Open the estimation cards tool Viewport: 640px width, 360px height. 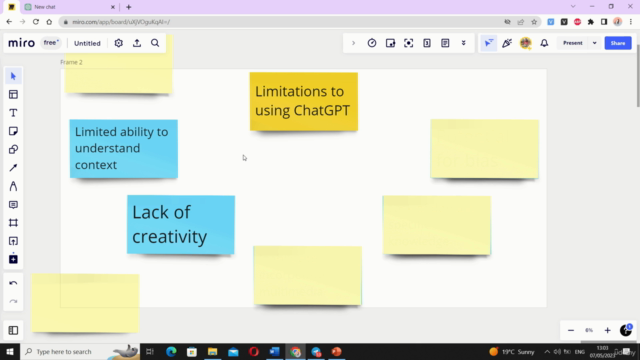[x=427, y=43]
